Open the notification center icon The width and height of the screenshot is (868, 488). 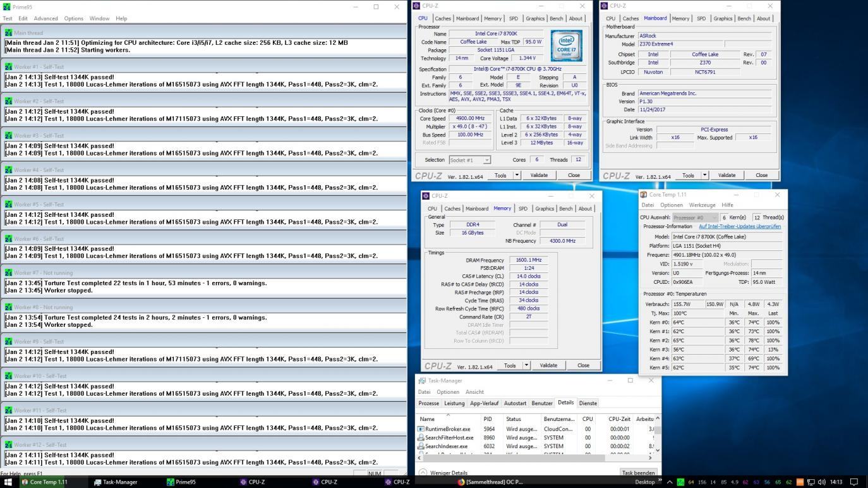855,482
